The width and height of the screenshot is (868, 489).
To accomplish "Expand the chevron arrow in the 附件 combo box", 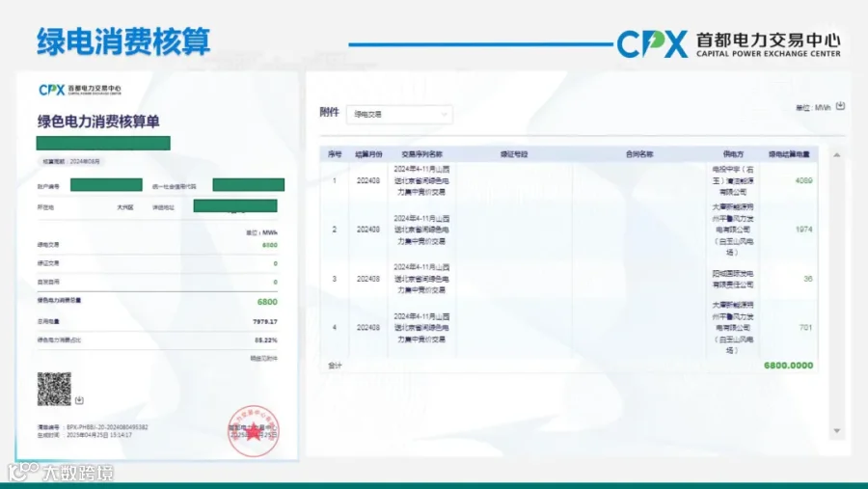I will [x=444, y=115].
